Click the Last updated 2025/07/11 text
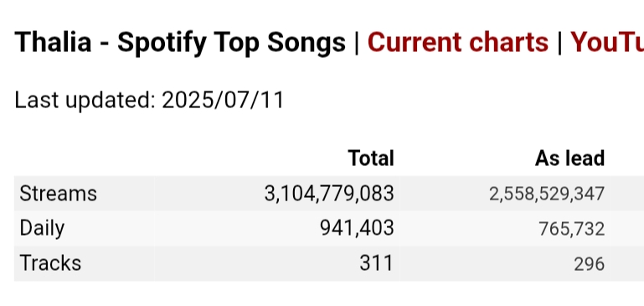The height and width of the screenshot is (306, 644). tap(149, 100)
